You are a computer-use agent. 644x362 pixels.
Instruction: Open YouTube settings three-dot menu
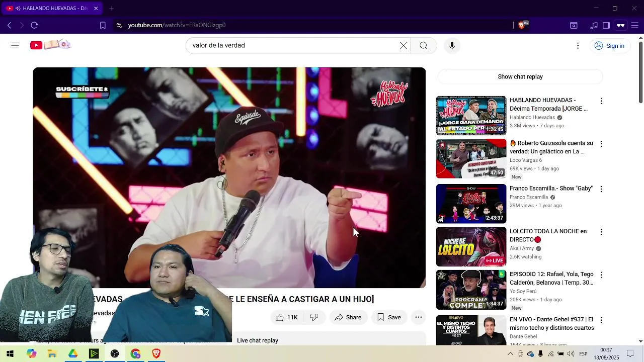pos(578,46)
